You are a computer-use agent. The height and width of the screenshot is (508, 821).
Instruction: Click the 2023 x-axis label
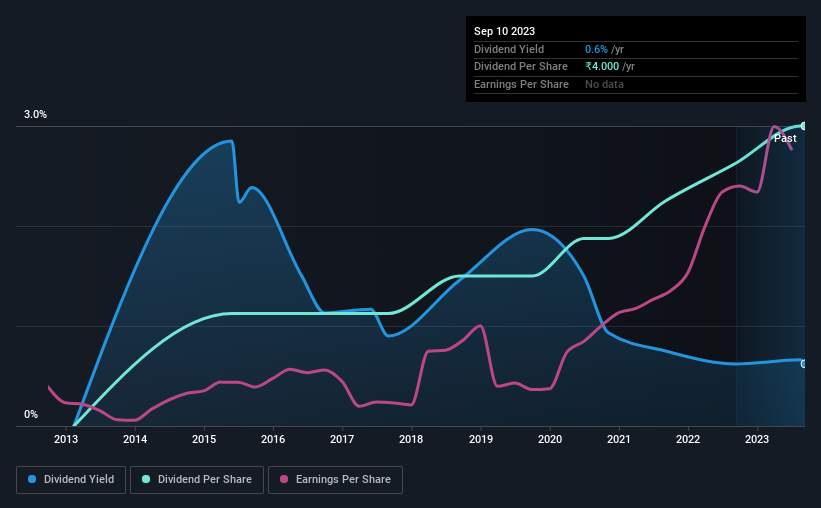tap(757, 439)
